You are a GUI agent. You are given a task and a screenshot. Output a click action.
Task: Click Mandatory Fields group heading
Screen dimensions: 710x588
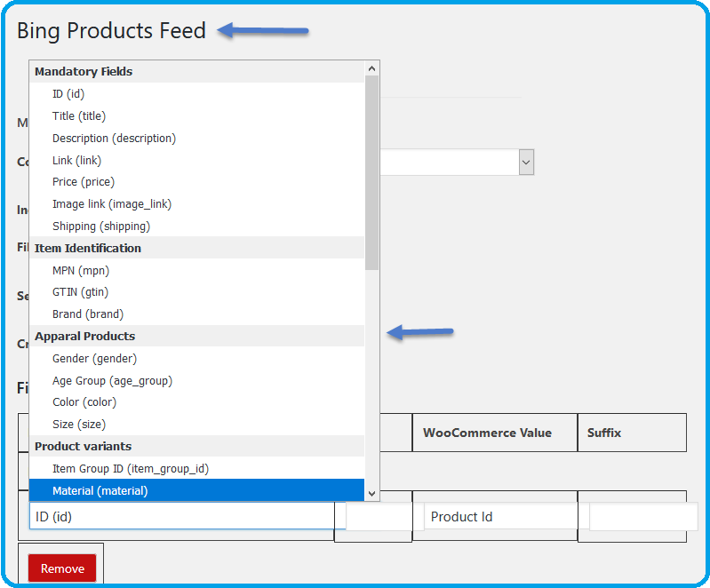pos(196,72)
